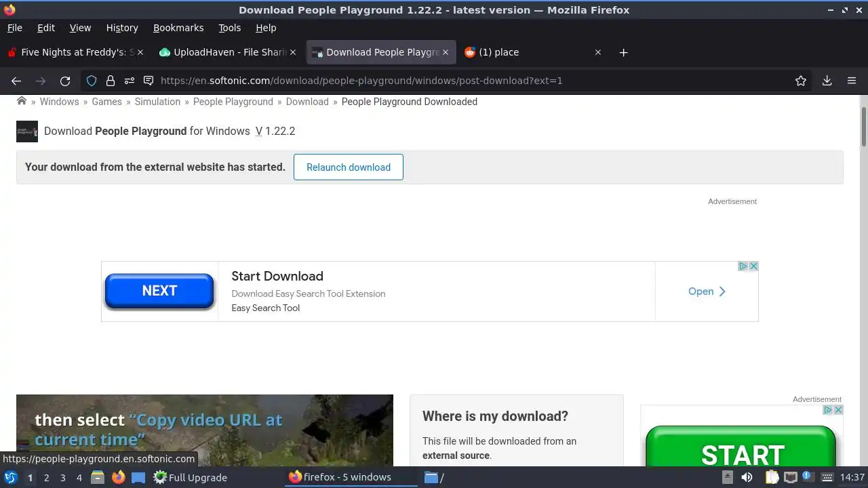
Task: Click the blue NEXT ad button
Action: (159, 291)
